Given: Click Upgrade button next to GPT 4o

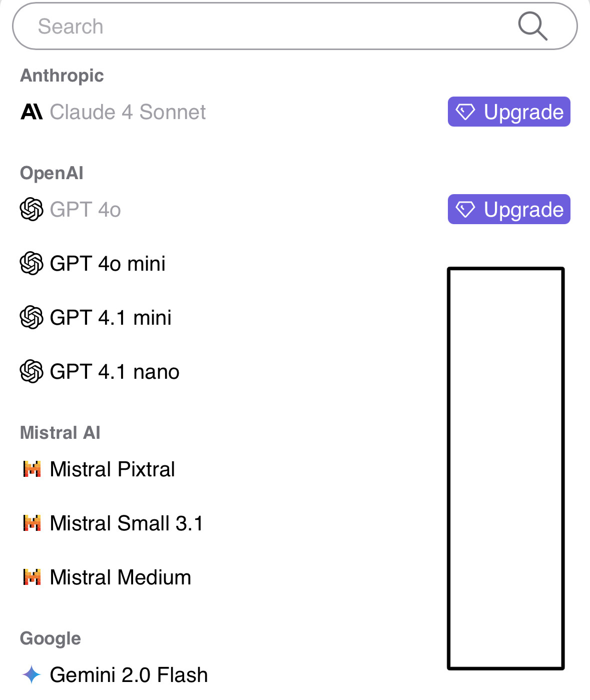Looking at the screenshot, I should click(508, 209).
